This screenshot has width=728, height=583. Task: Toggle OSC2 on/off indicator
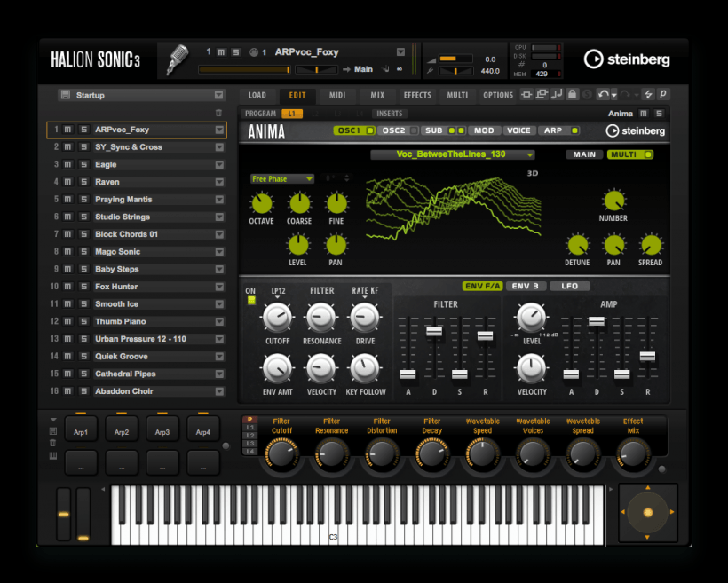414,130
